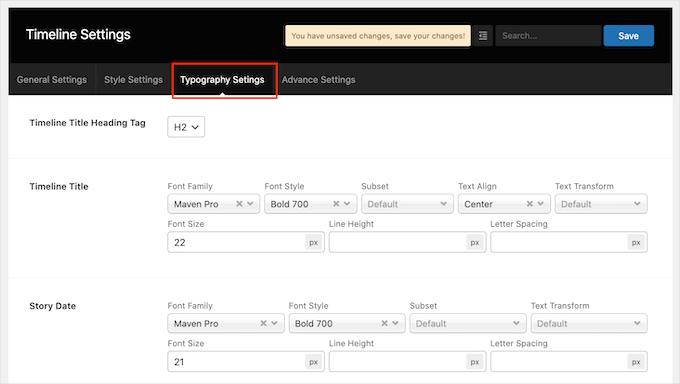This screenshot has height=384, width=680.
Task: Clear Timeline Title Font Family Maven Pro selection
Action: tap(239, 204)
